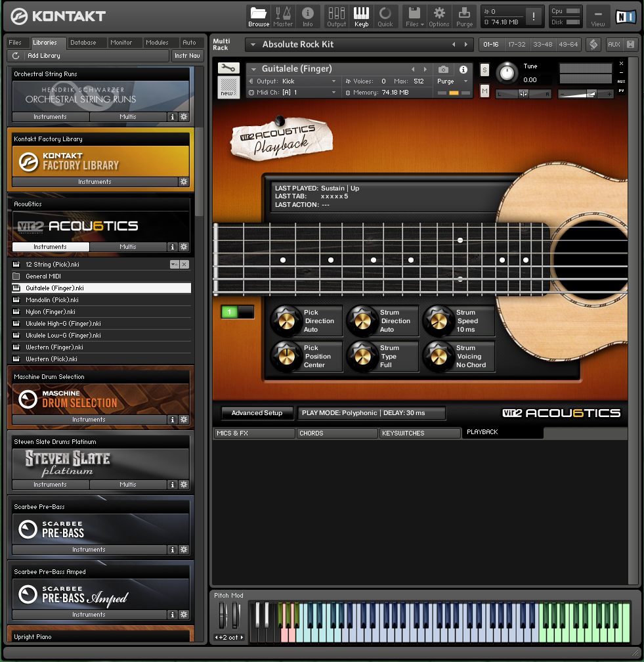644x662 pixels.
Task: Open the Options gear dialog
Action: click(x=439, y=17)
